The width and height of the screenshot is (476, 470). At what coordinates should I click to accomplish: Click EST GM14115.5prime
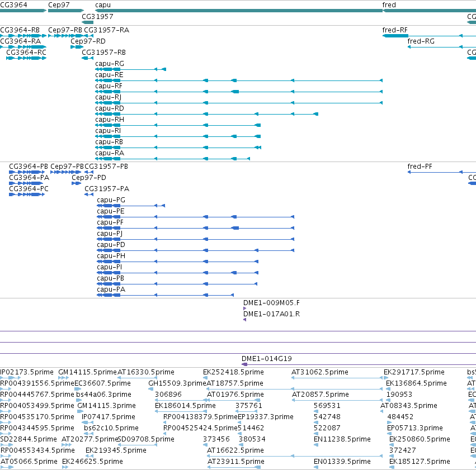[87, 372]
